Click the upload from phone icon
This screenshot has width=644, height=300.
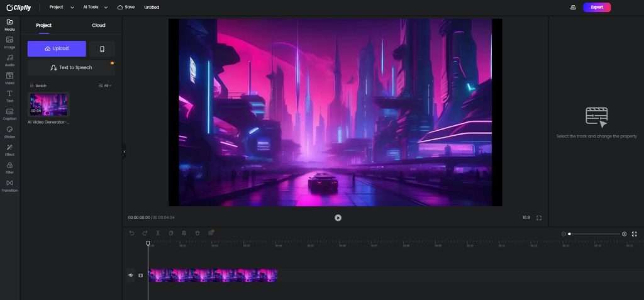coord(102,49)
